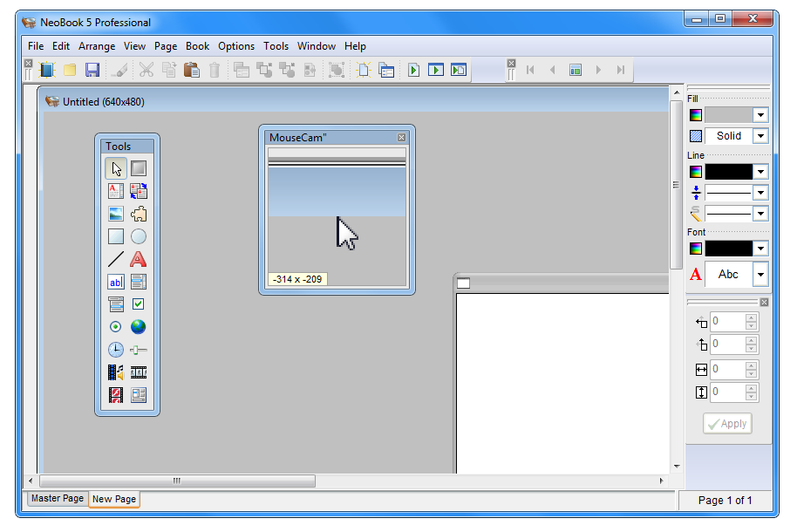This screenshot has width=797, height=532.
Task: Pick the diagonal Line tool
Action: click(x=116, y=259)
